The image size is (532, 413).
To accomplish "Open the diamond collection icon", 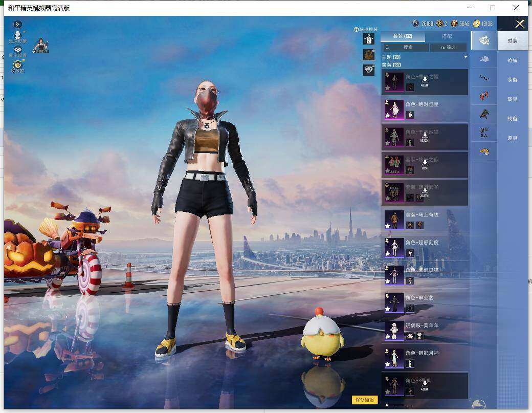I will coord(369,70).
